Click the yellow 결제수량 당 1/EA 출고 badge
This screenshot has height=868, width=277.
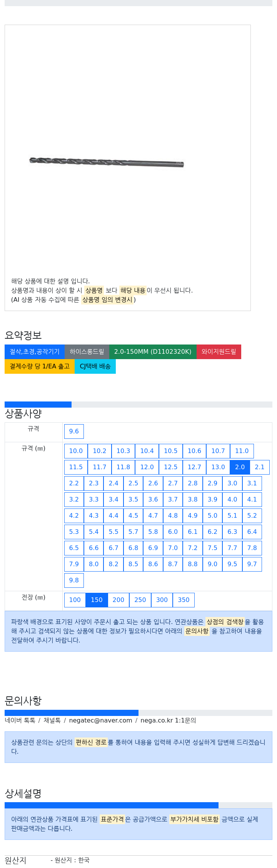click(40, 366)
